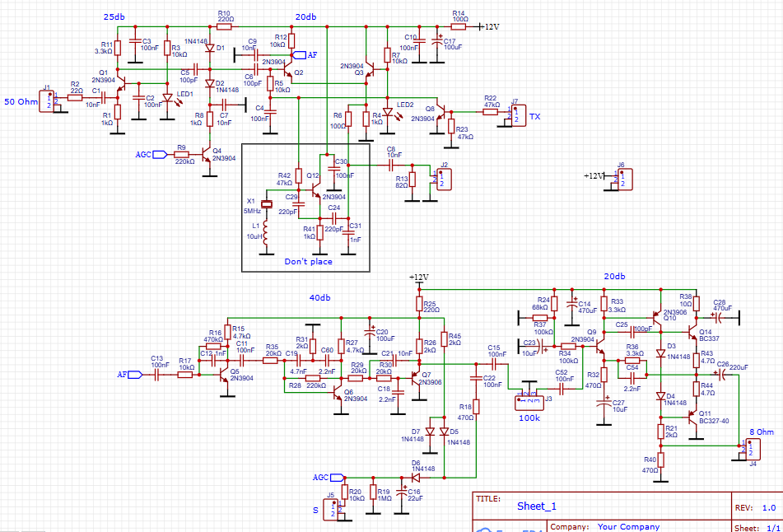
Task: Select the X1 5MHz crystal
Action: pyautogui.click(x=266, y=204)
